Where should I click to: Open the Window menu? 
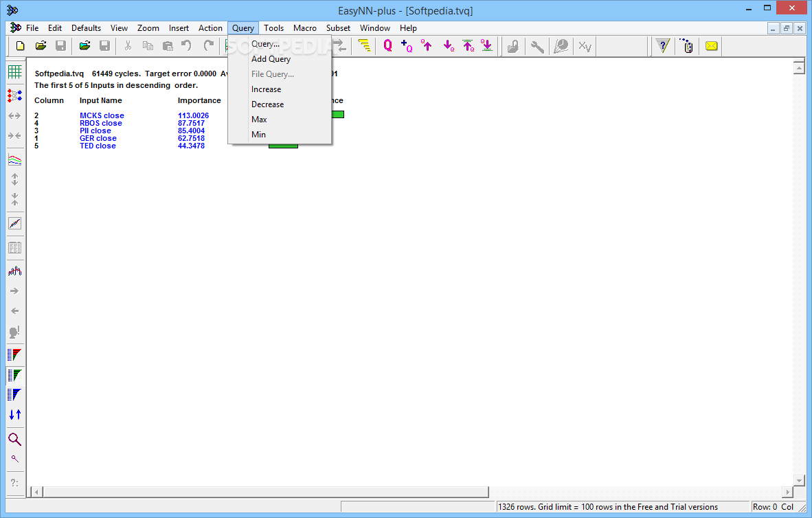(x=375, y=28)
